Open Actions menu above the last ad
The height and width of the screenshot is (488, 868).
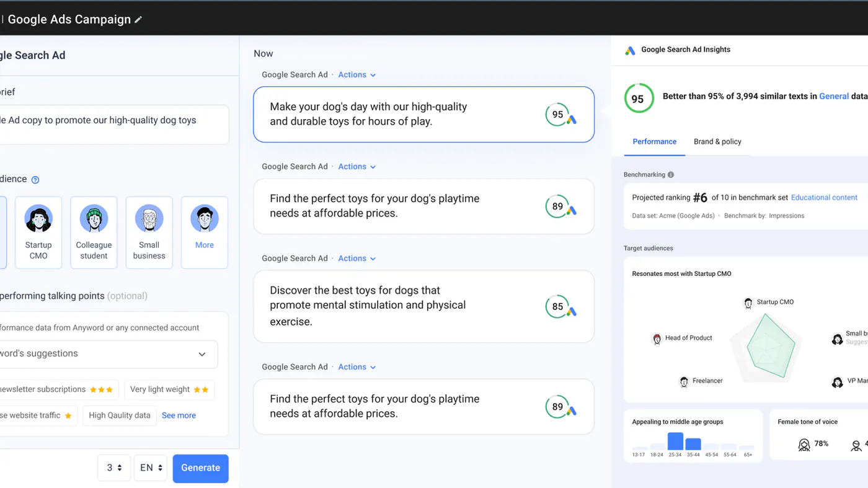point(357,367)
